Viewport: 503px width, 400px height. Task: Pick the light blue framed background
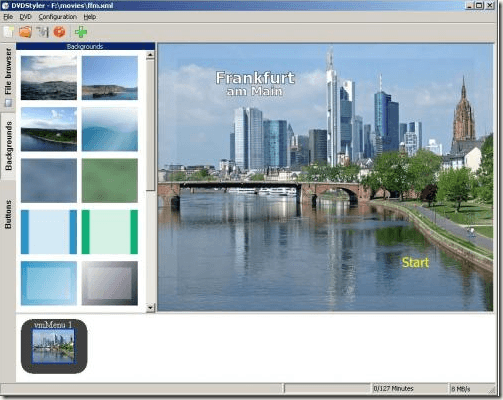click(x=49, y=283)
